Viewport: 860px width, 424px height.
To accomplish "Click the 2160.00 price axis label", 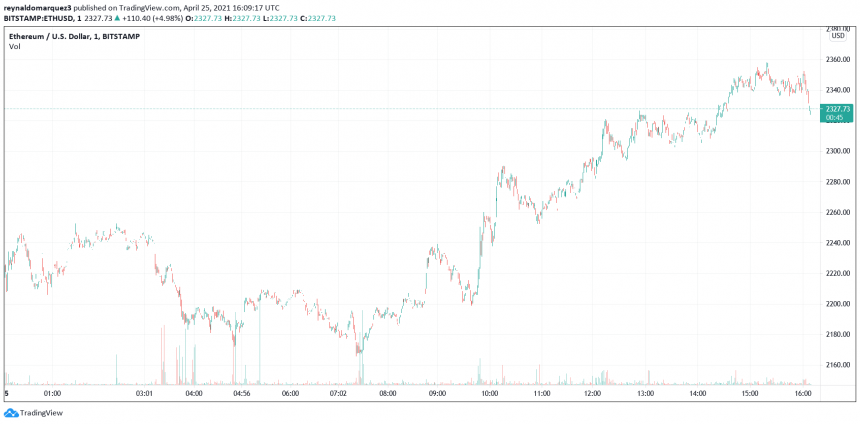I will 838,365.
